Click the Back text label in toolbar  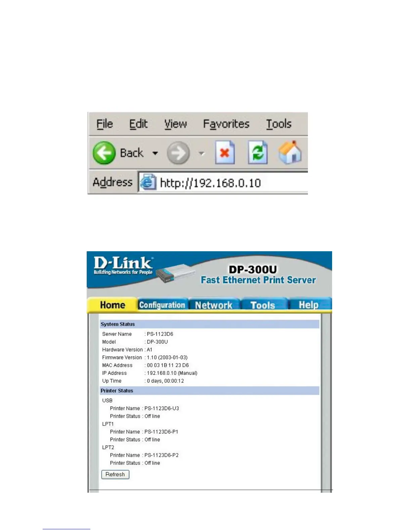tap(132, 153)
